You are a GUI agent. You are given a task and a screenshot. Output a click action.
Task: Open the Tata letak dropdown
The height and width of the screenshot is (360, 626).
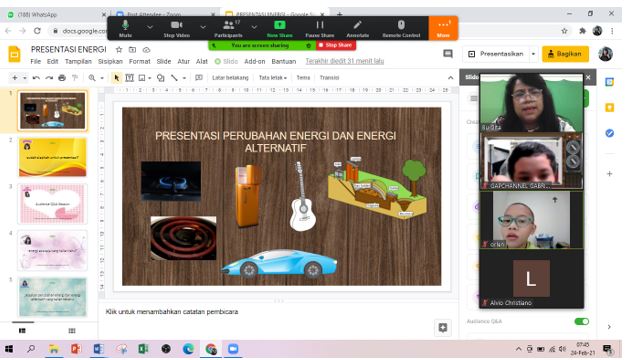click(273, 78)
